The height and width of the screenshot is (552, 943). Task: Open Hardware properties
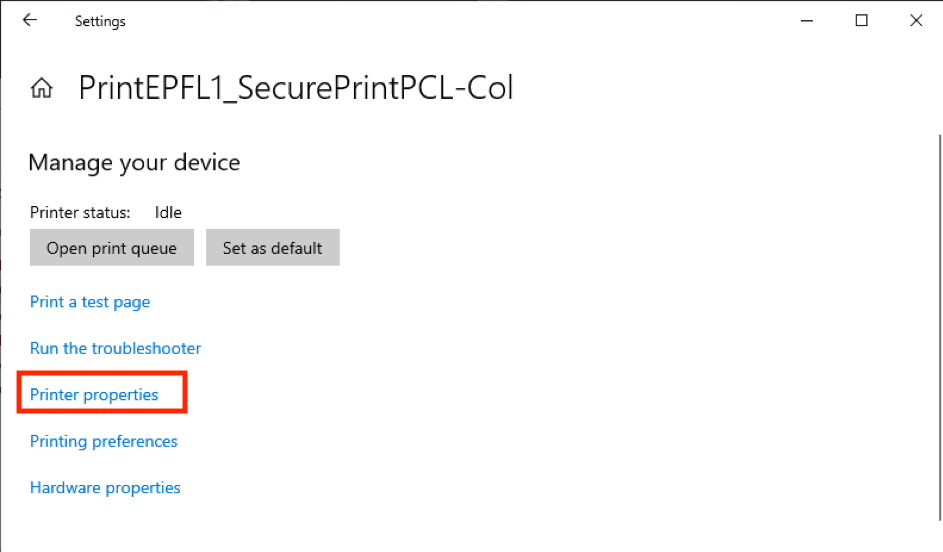coord(105,488)
